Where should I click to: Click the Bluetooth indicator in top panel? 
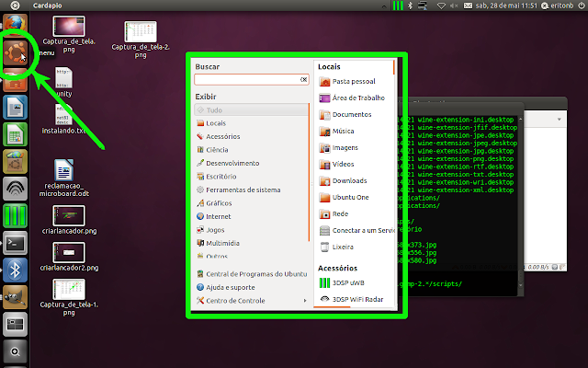pyautogui.click(x=410, y=6)
